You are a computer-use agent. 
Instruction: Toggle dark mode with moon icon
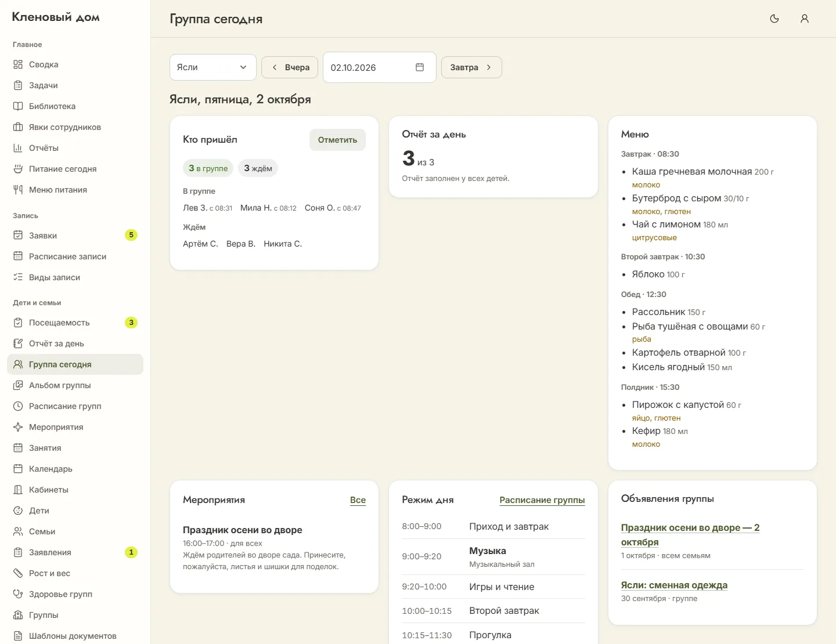[774, 19]
